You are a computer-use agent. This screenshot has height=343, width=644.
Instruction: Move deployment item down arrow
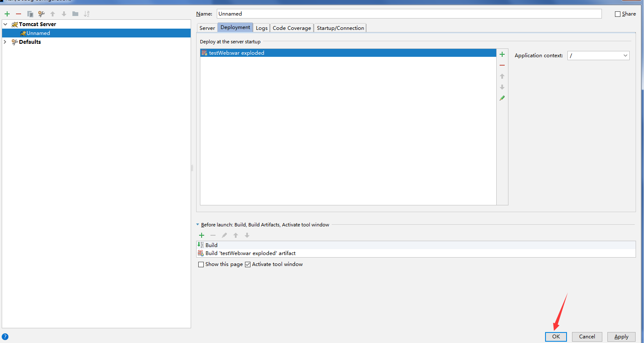point(502,87)
